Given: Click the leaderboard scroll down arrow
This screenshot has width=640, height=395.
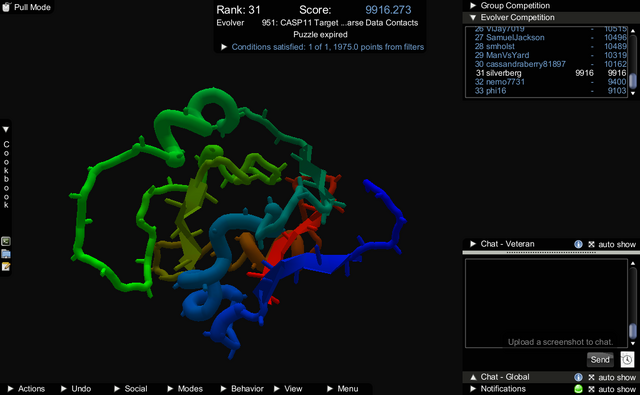Looking at the screenshot, I should pos(633,93).
